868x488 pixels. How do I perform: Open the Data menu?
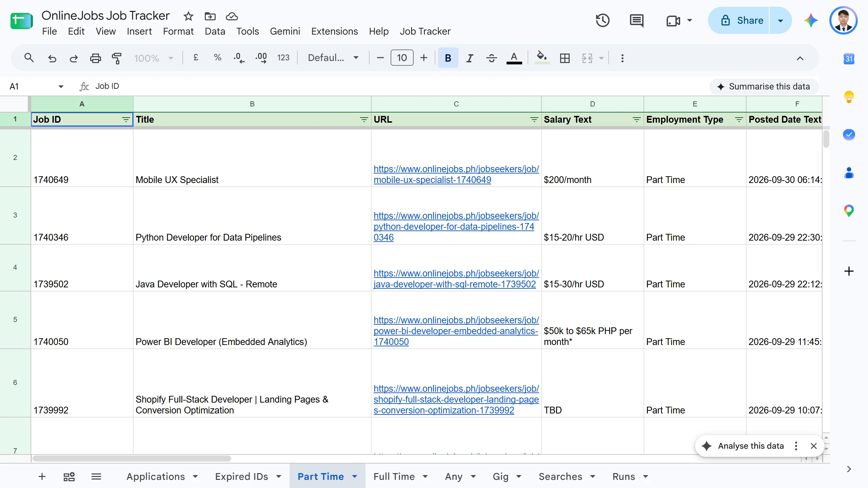[215, 31]
